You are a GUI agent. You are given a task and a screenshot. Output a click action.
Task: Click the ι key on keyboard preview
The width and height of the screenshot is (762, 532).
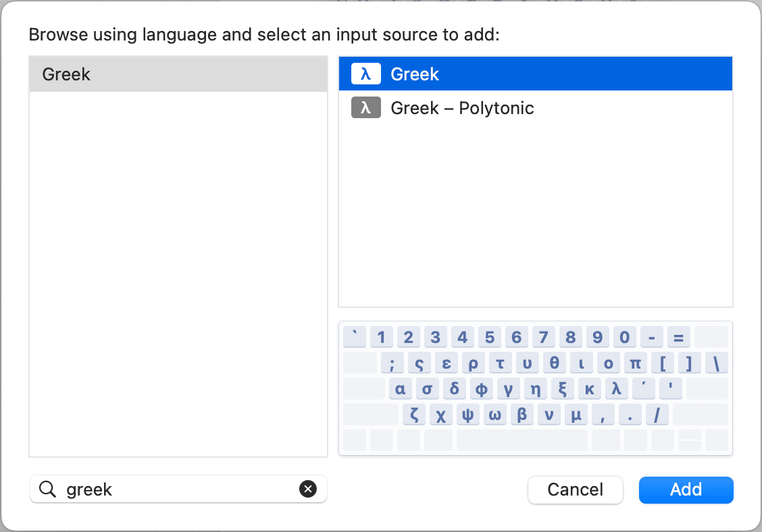coord(582,363)
